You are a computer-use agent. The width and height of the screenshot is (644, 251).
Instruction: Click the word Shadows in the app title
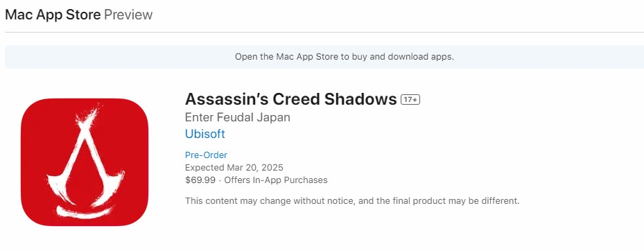[360, 99]
